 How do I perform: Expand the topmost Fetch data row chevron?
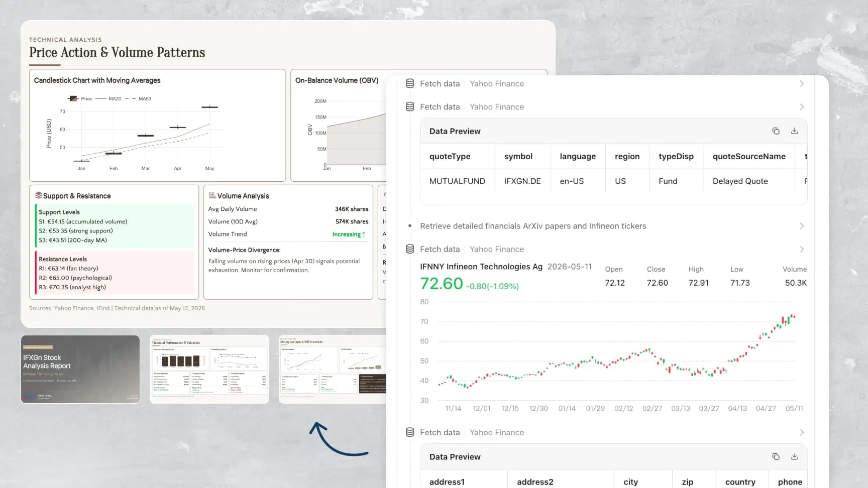[x=802, y=84]
